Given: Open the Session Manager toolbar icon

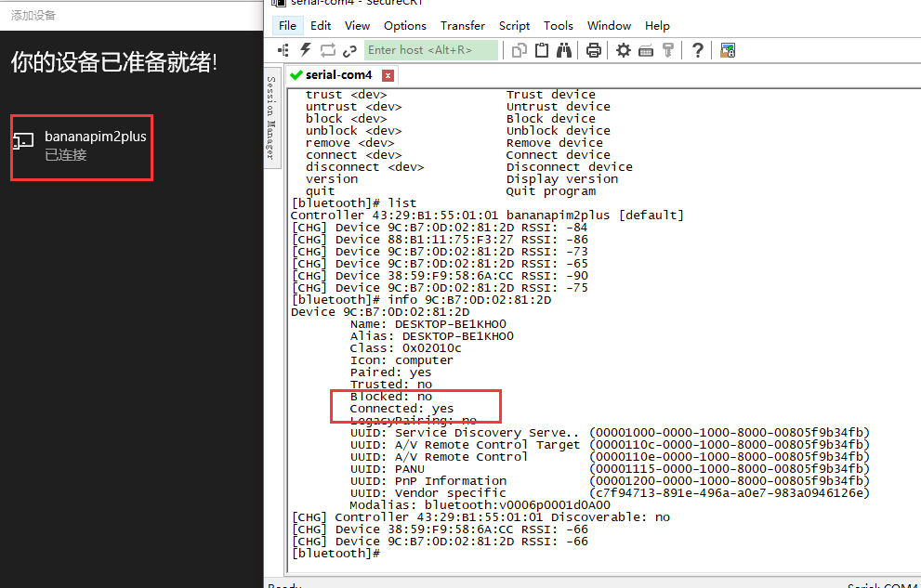Looking at the screenshot, I should tap(283, 50).
